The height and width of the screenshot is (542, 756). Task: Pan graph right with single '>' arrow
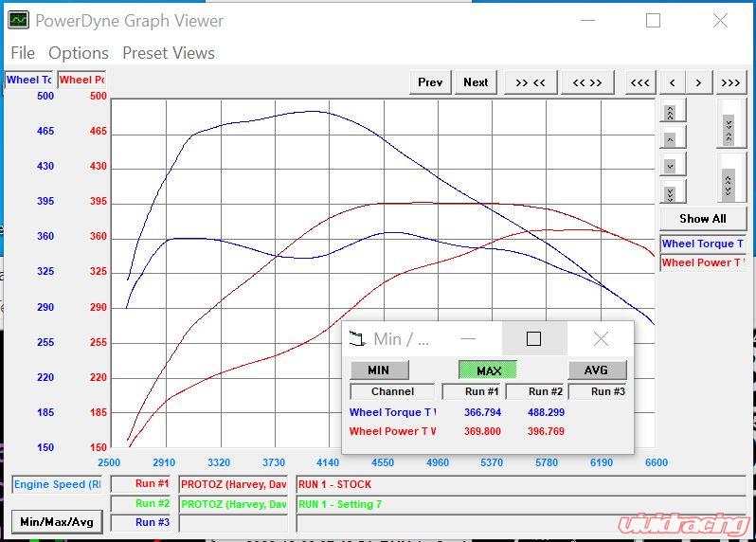click(x=699, y=82)
